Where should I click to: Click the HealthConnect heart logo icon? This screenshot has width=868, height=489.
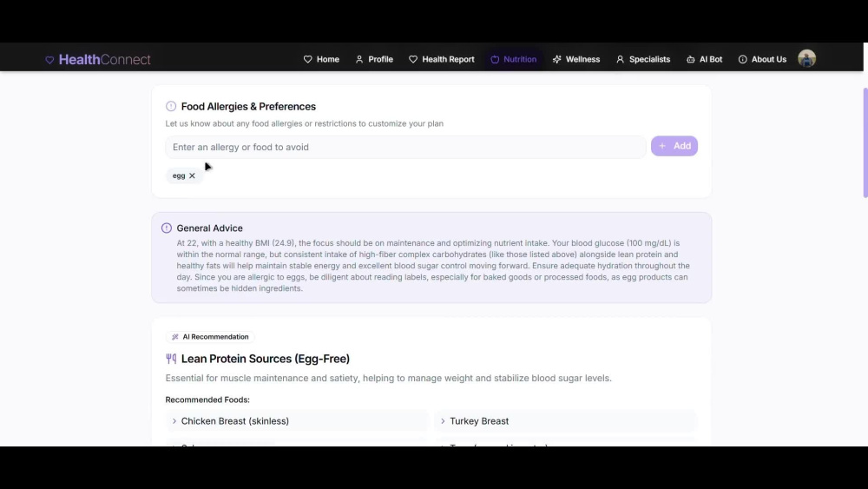(x=49, y=60)
